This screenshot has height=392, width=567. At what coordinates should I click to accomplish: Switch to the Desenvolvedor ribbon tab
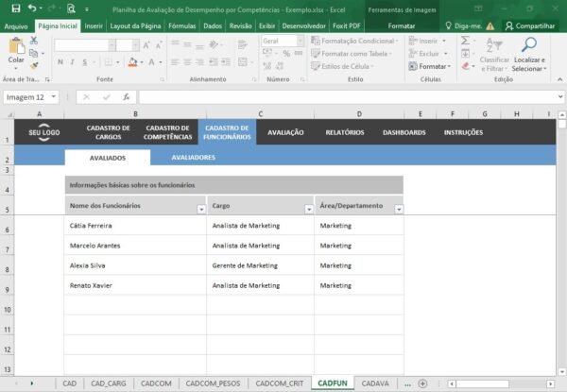[x=303, y=26]
